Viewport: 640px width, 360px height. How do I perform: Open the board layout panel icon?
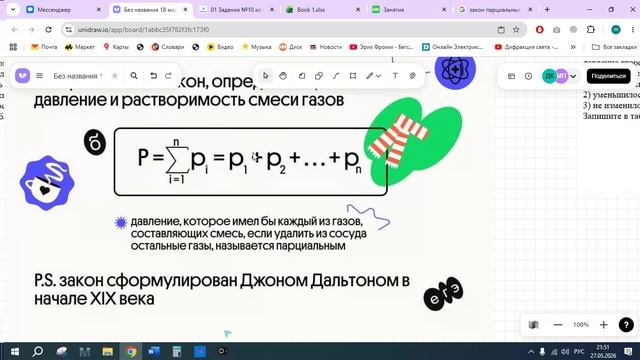[x=511, y=76]
